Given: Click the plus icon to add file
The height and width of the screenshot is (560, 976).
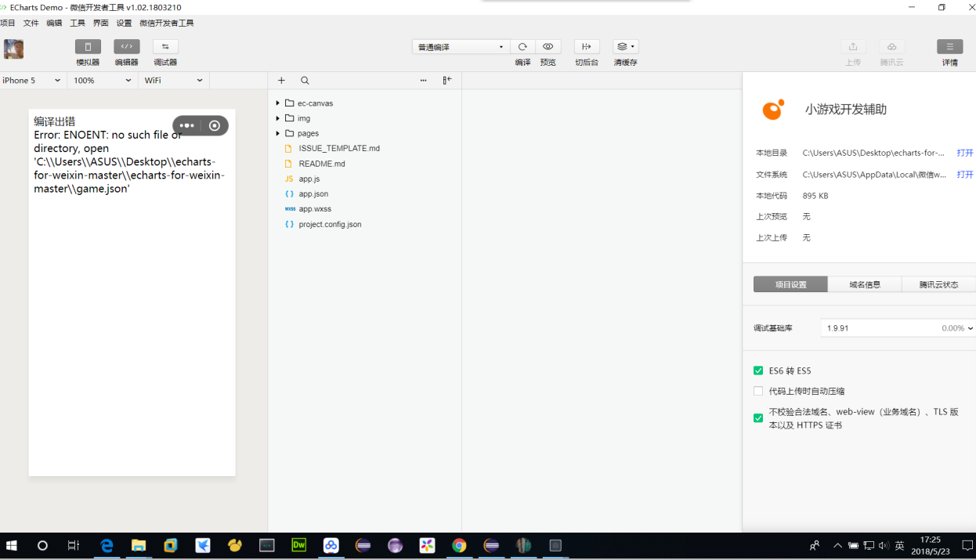Looking at the screenshot, I should pyautogui.click(x=282, y=81).
